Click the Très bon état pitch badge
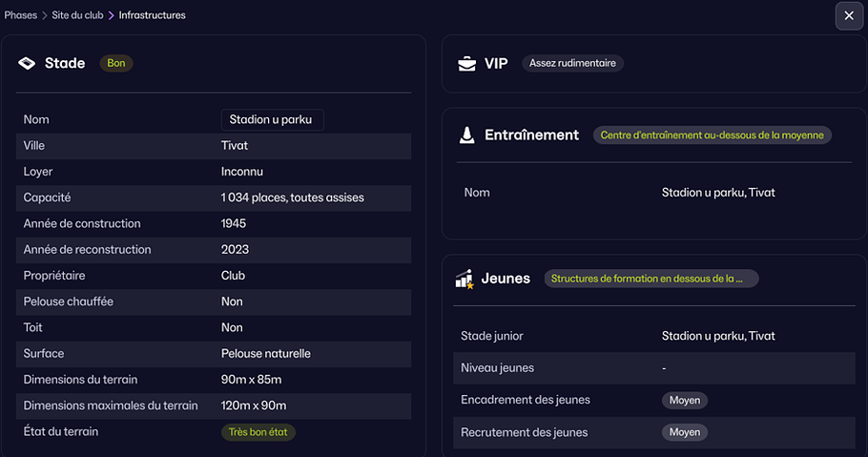The width and height of the screenshot is (868, 457). (258, 432)
